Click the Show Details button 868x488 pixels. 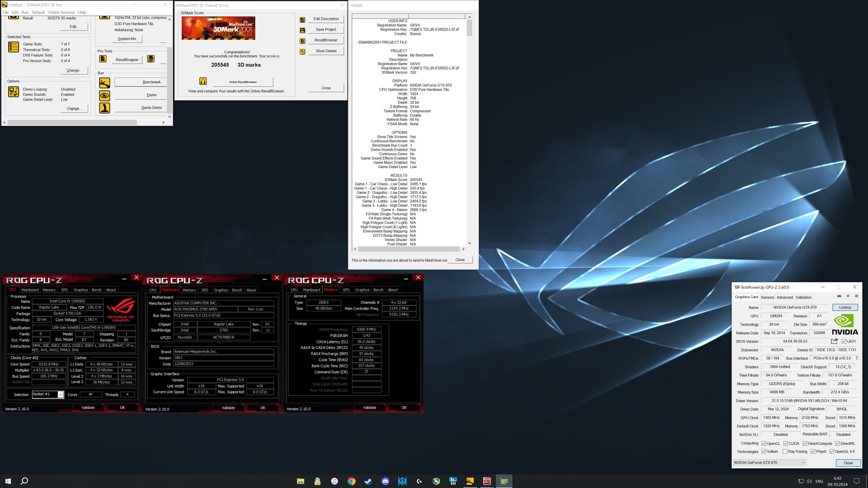pyautogui.click(x=326, y=51)
